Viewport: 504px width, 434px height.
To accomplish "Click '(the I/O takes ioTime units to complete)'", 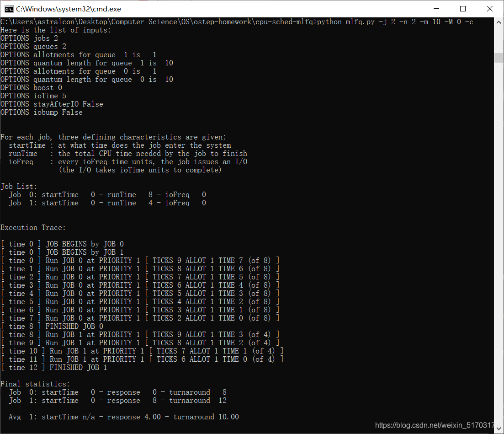I will [140, 170].
